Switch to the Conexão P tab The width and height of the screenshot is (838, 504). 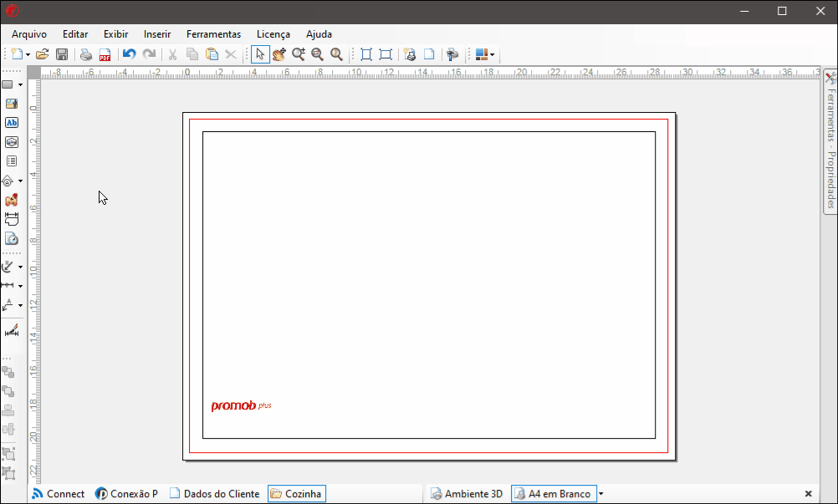(x=126, y=494)
